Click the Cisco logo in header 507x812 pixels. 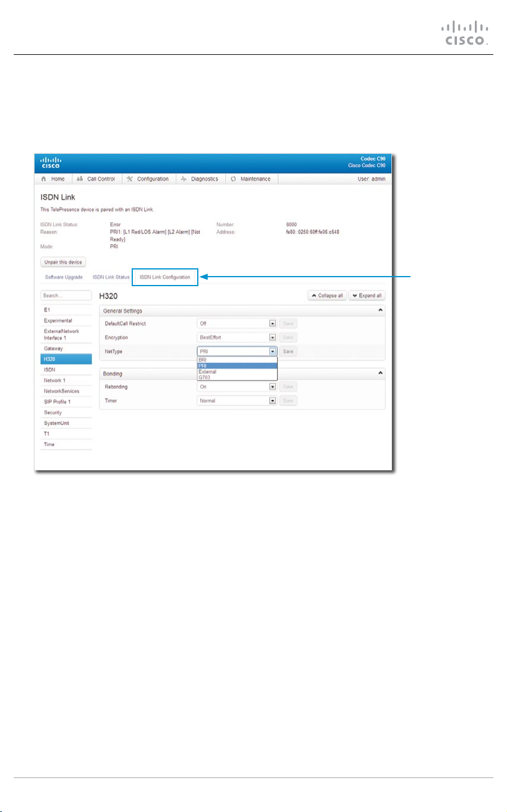[x=51, y=162]
